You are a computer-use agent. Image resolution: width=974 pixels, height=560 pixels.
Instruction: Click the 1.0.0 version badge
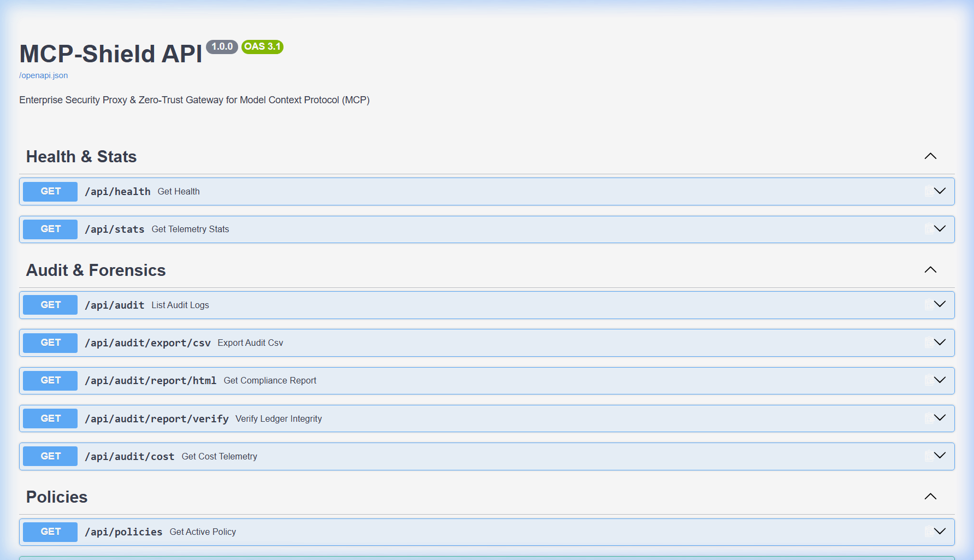tap(222, 47)
